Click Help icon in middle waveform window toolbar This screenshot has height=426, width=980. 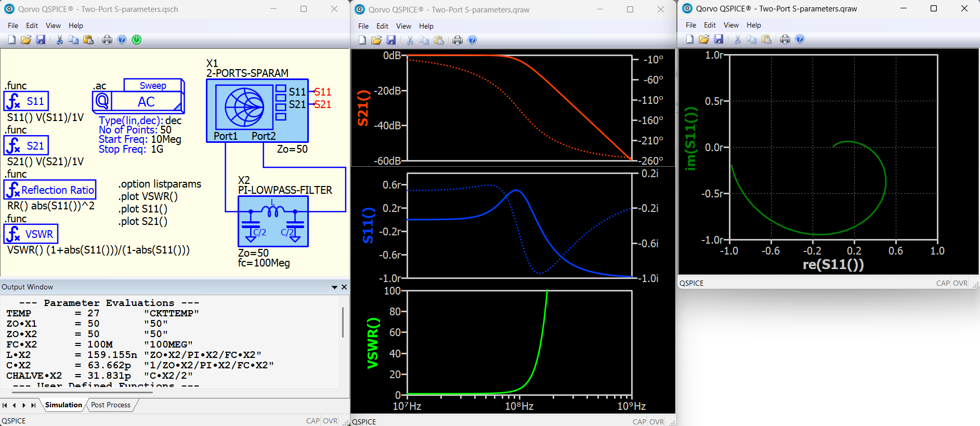pyautogui.click(x=472, y=40)
